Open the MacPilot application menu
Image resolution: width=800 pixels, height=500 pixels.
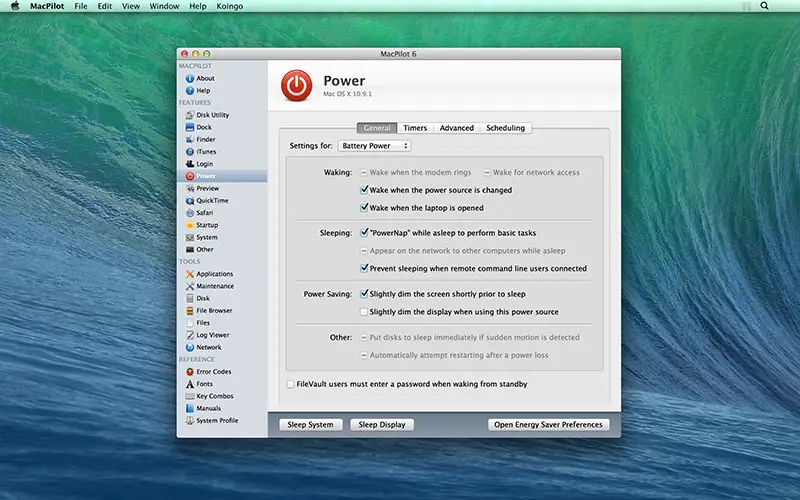[47, 6]
